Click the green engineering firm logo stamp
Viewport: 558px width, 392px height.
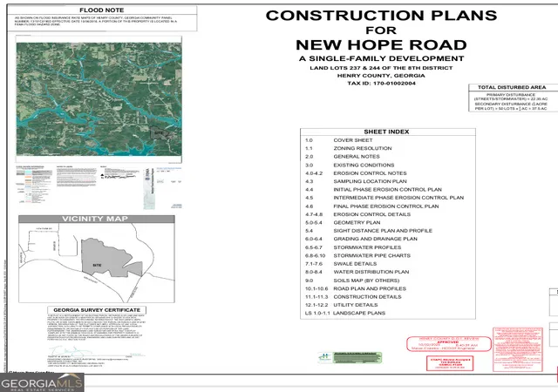350,357
